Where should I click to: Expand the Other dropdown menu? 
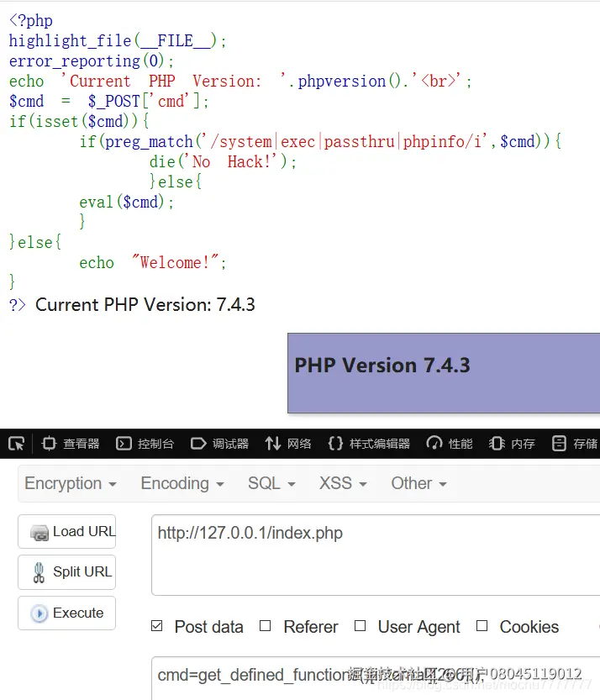(418, 483)
